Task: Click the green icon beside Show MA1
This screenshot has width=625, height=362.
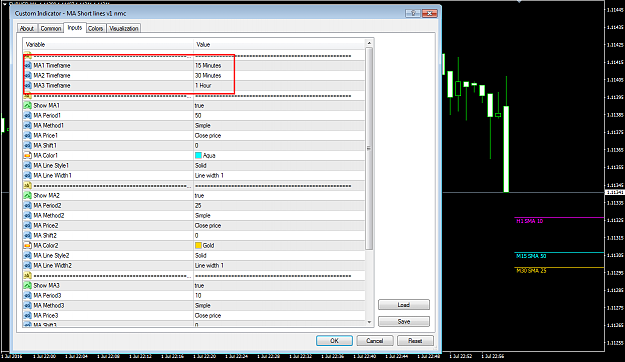Action: click(x=28, y=106)
